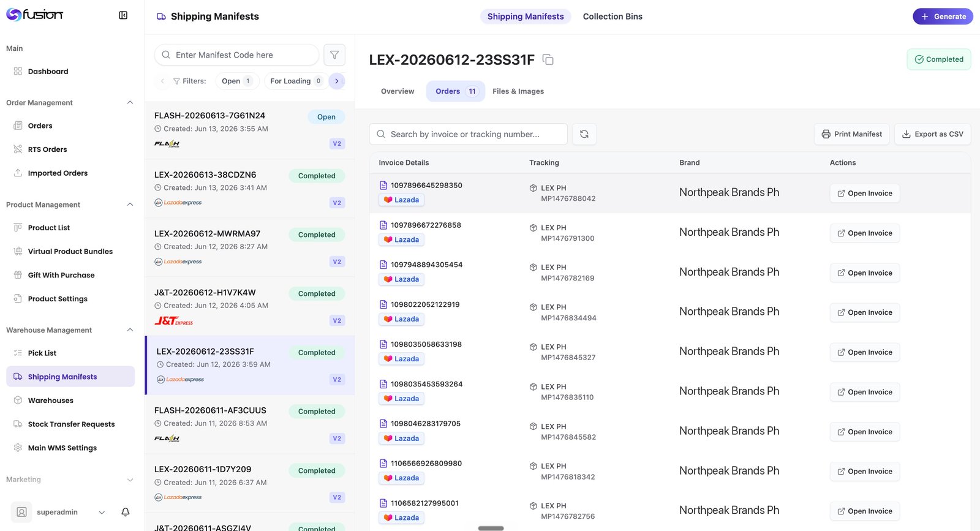The height and width of the screenshot is (531, 980).
Task: Click the Fusion logo
Action: point(35,15)
